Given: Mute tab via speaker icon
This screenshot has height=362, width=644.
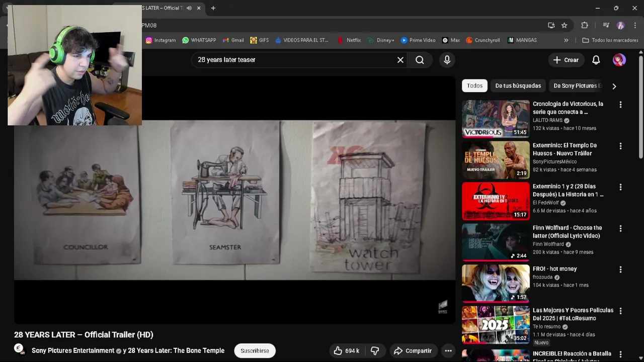Looking at the screenshot, I should coord(189,8).
